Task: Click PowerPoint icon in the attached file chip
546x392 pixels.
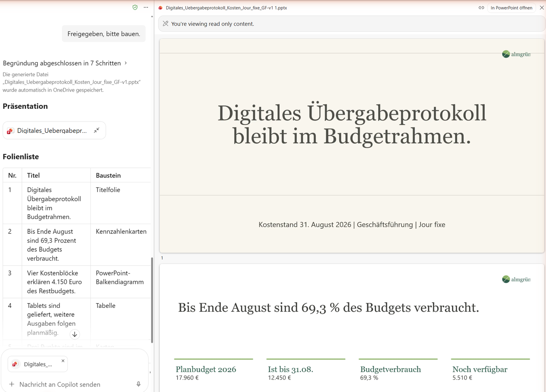Action: click(x=15, y=364)
